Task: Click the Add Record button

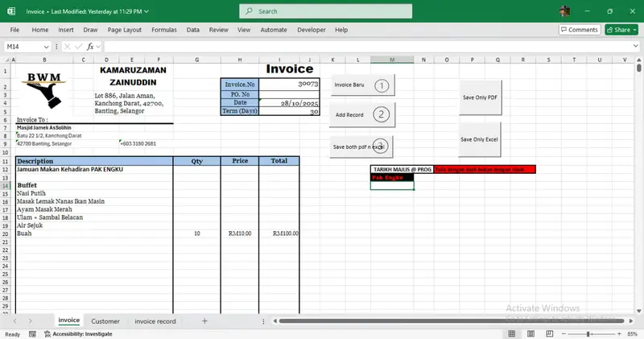Action: (x=362, y=114)
